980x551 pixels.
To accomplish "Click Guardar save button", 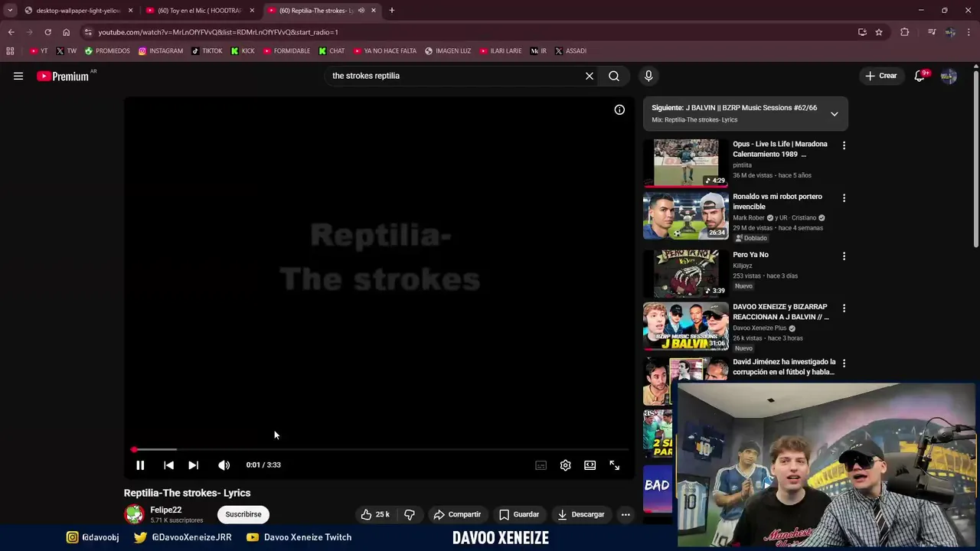I will 519,514.
